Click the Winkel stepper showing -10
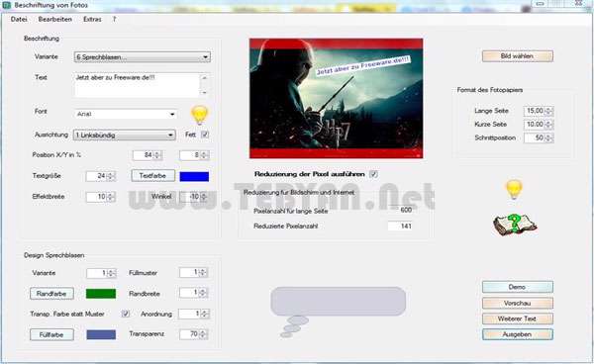This screenshot has width=594, height=364. [194, 197]
